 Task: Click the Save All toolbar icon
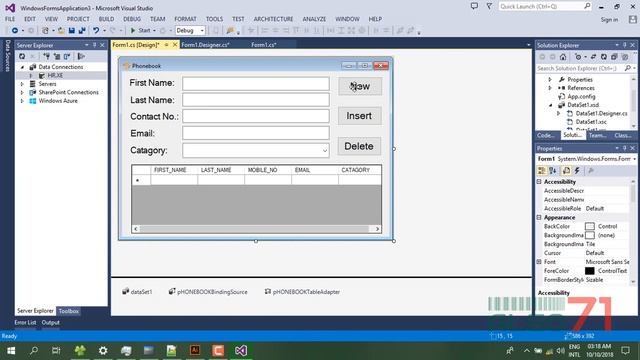[82, 31]
